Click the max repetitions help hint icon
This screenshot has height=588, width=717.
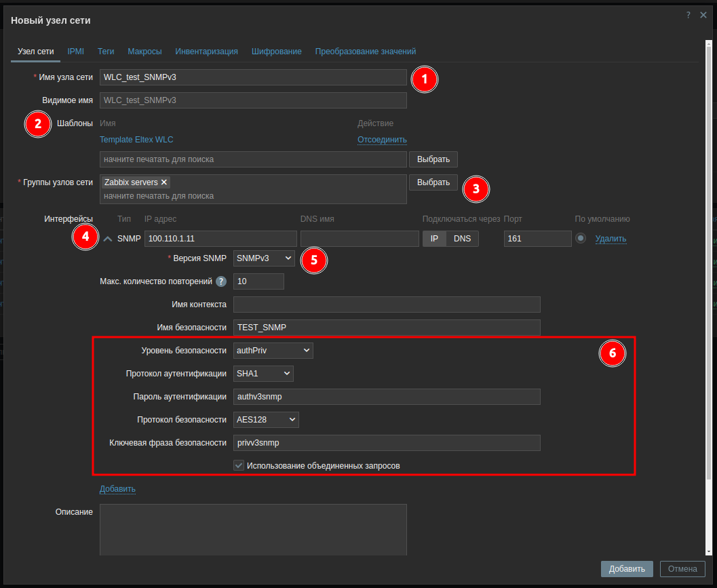(x=220, y=281)
